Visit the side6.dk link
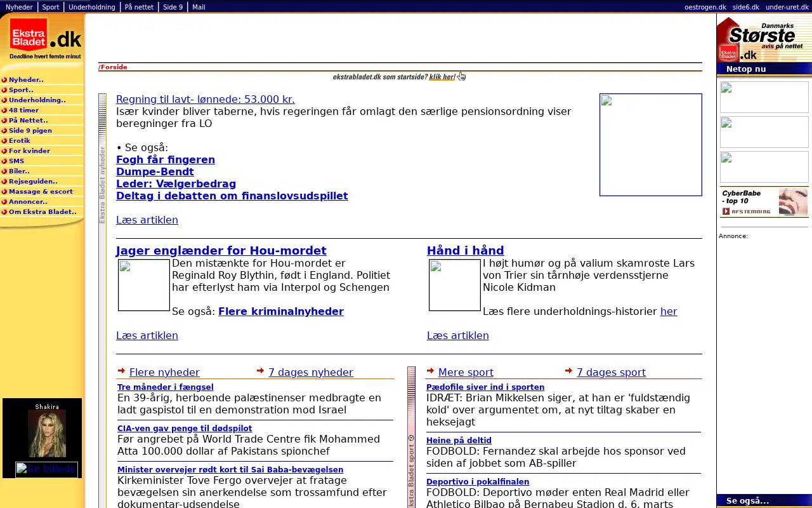Screen dimensions: 812x508 746,7
